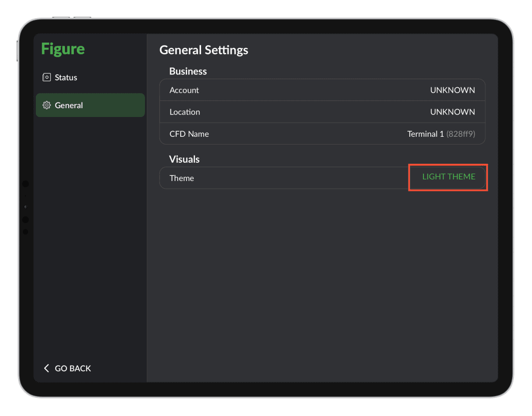This screenshot has width=532, height=416.
Task: Click the Location UNKNOWN value
Action: 453,112
